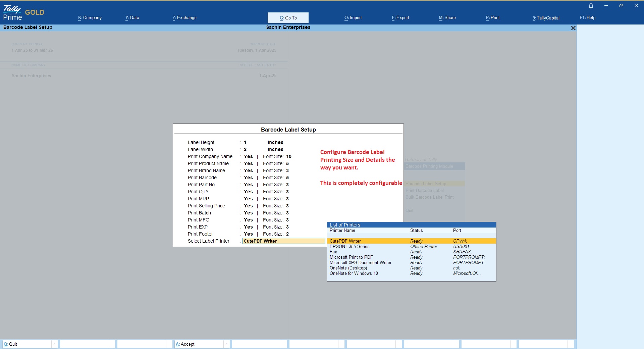Click the Label Height value field
This screenshot has height=349, width=644.
point(245,142)
